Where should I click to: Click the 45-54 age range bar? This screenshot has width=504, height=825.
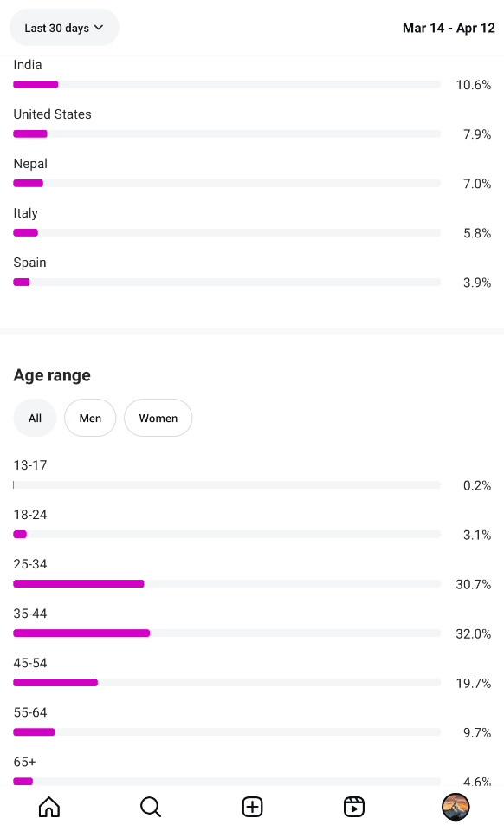click(x=227, y=682)
